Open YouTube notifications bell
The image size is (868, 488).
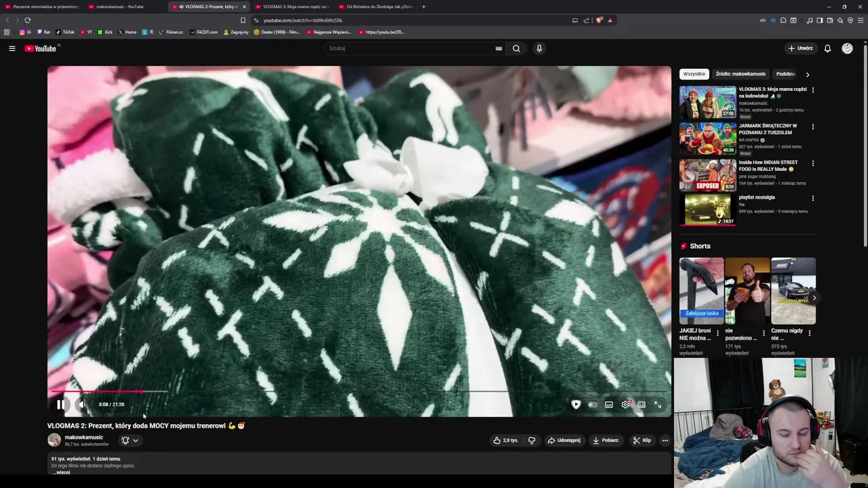(x=827, y=48)
